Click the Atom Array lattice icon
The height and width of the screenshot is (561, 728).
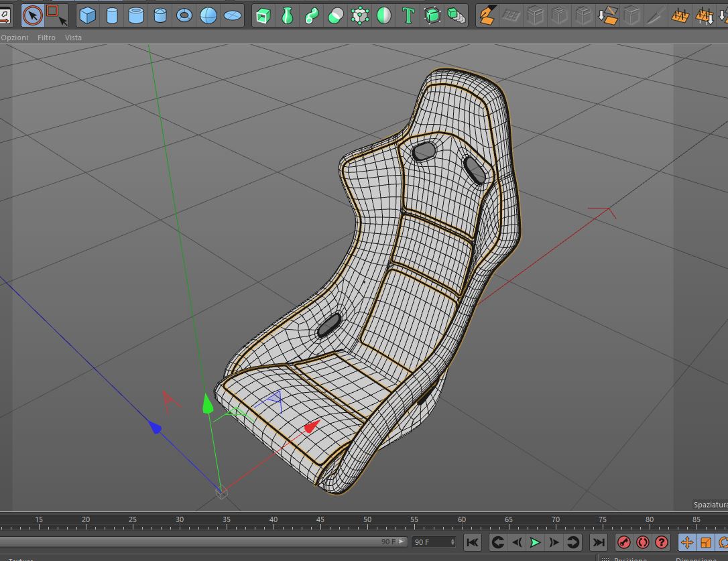point(360,15)
